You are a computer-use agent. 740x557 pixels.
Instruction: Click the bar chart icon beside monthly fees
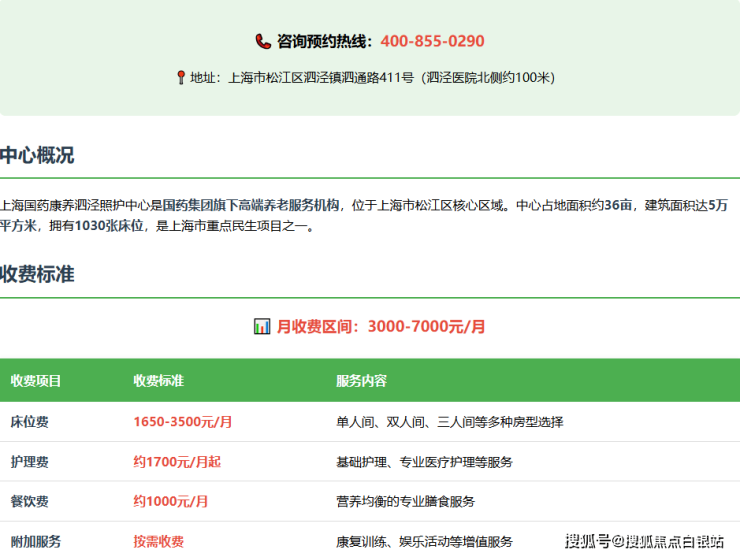262,326
